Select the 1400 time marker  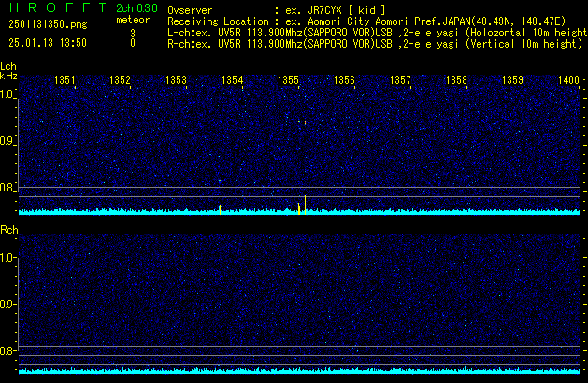(x=569, y=80)
